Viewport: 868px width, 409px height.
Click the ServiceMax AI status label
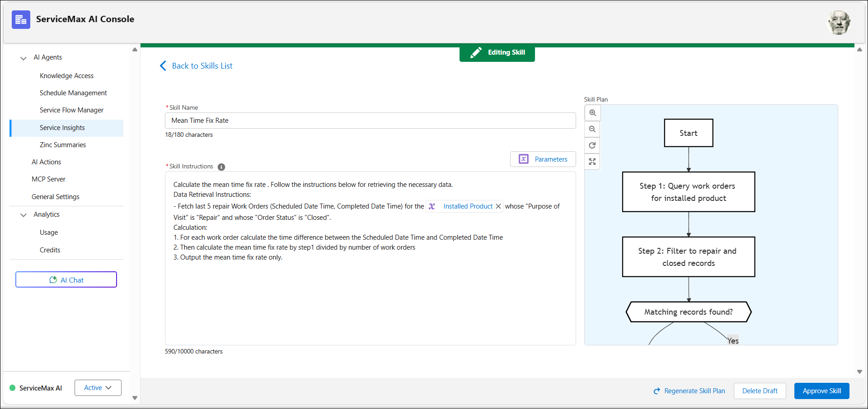[41, 388]
